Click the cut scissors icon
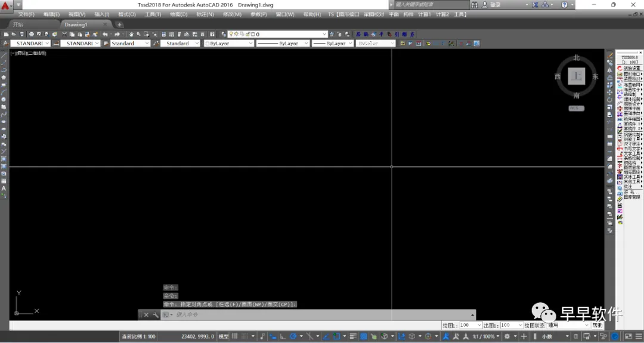The width and height of the screenshot is (644, 343). coord(64,34)
